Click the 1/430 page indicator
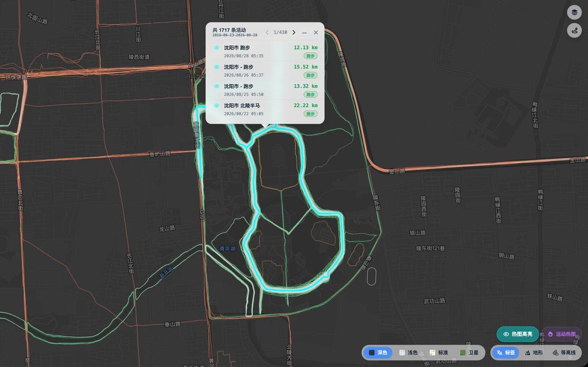This screenshot has width=588, height=367. point(280,32)
